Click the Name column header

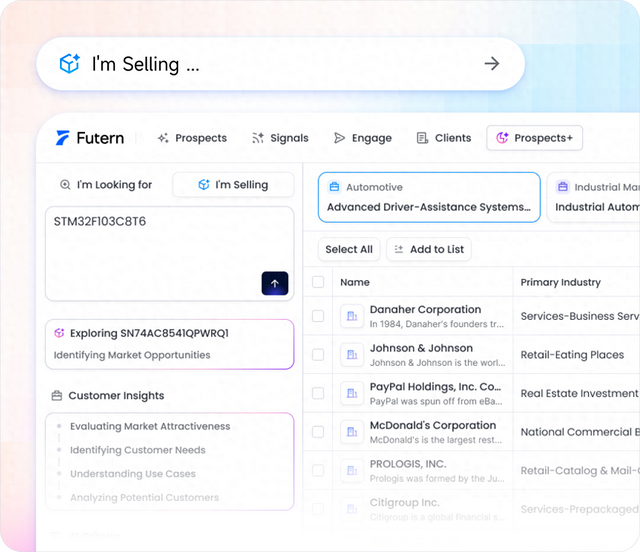pos(355,282)
